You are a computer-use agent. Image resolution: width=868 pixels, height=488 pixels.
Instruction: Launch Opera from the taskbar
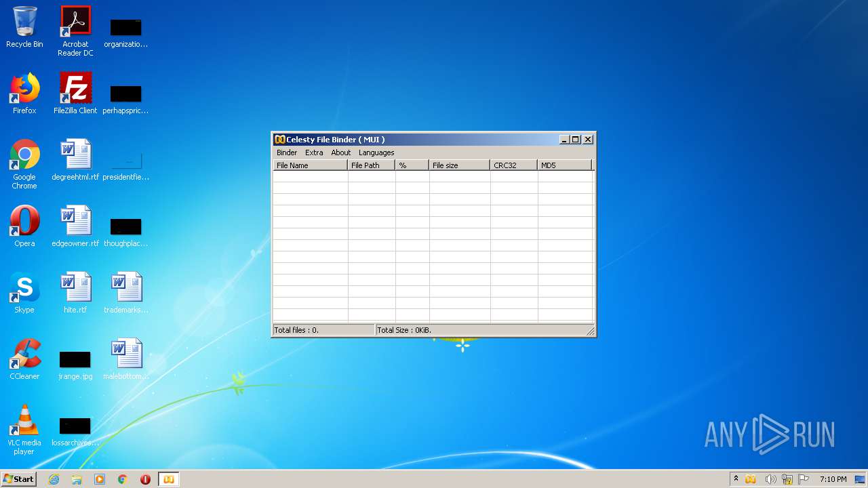pos(145,479)
